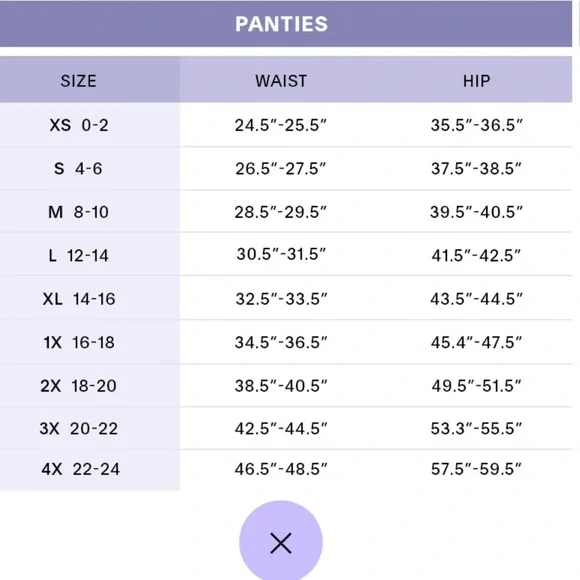Click the 3X 20-22 size row label

(79, 429)
